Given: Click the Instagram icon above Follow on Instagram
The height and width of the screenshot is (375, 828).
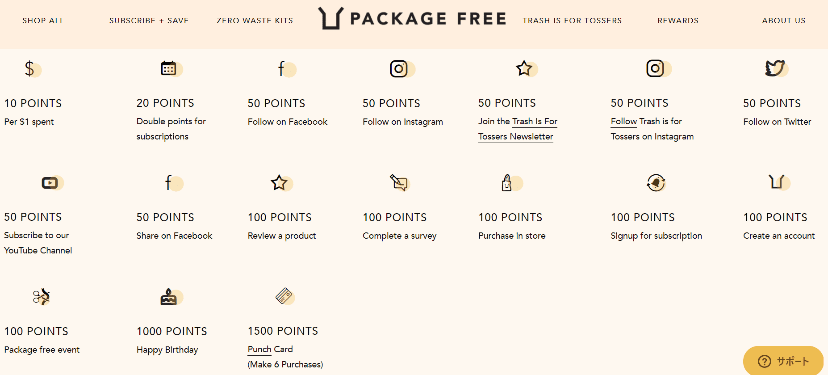Looking at the screenshot, I should coord(399,69).
